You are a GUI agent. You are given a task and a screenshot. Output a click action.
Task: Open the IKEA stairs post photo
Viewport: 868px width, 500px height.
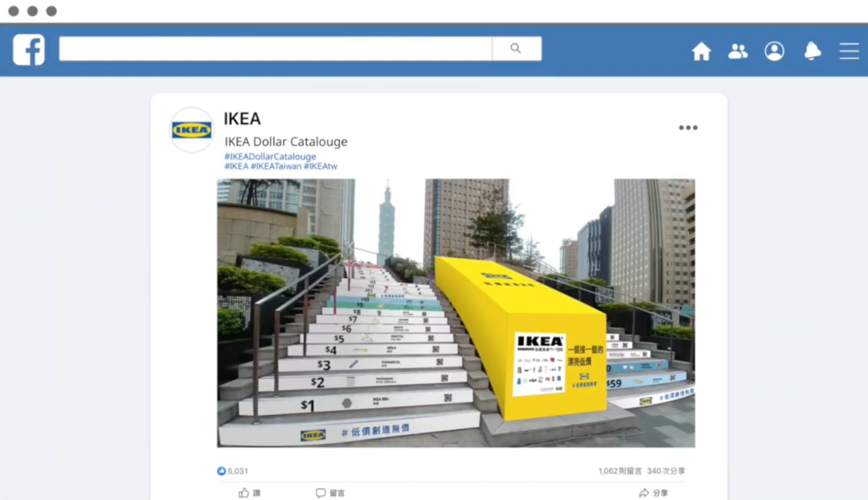click(x=456, y=313)
